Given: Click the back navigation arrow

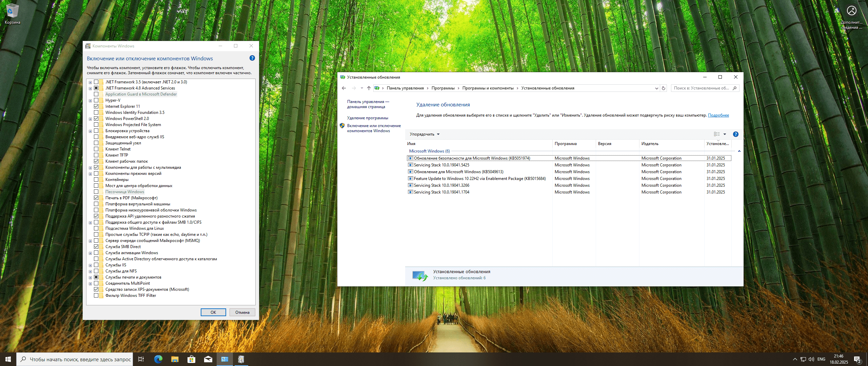Looking at the screenshot, I should point(344,88).
